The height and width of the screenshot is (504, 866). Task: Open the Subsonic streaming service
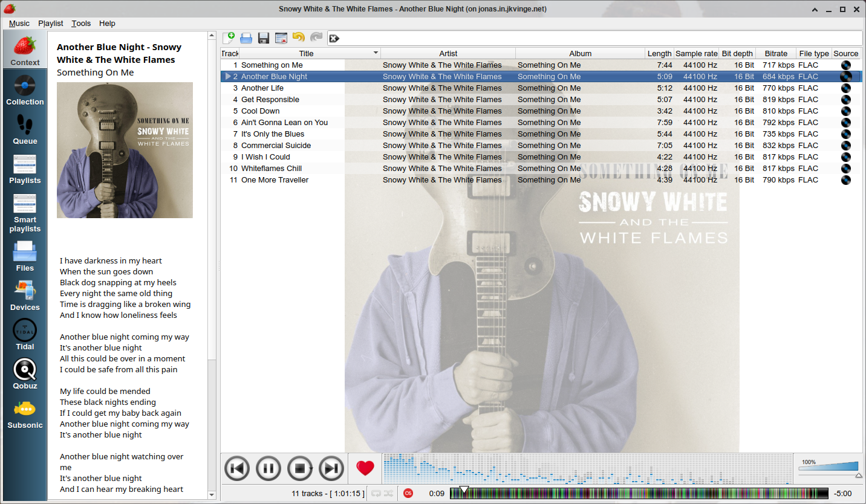(x=25, y=410)
